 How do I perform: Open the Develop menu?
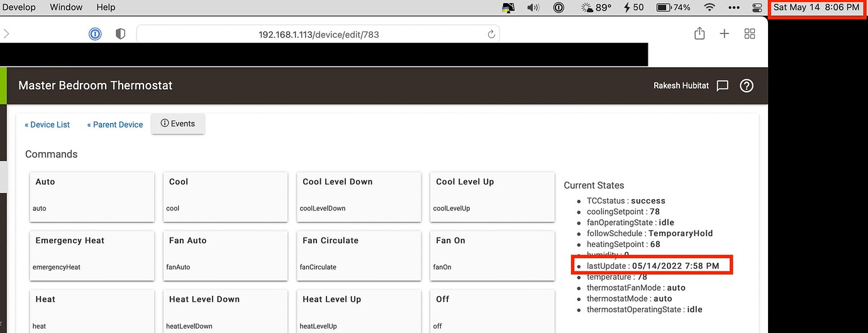19,8
